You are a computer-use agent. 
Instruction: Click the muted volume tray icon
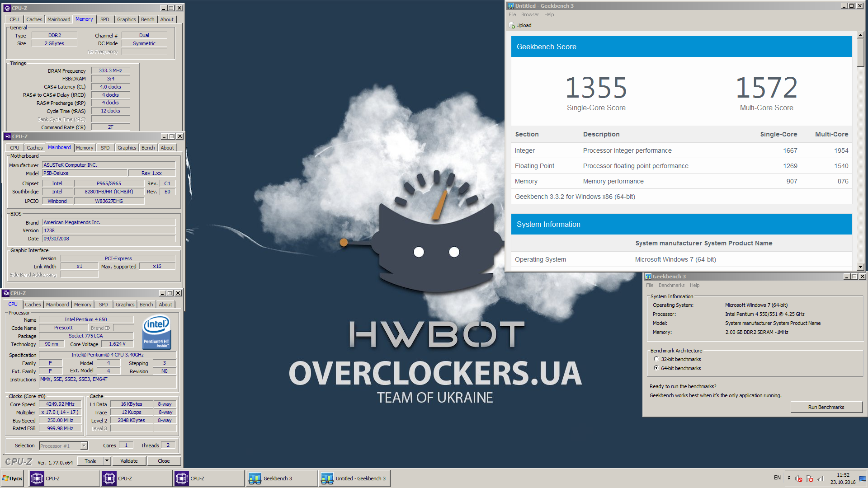click(x=799, y=479)
